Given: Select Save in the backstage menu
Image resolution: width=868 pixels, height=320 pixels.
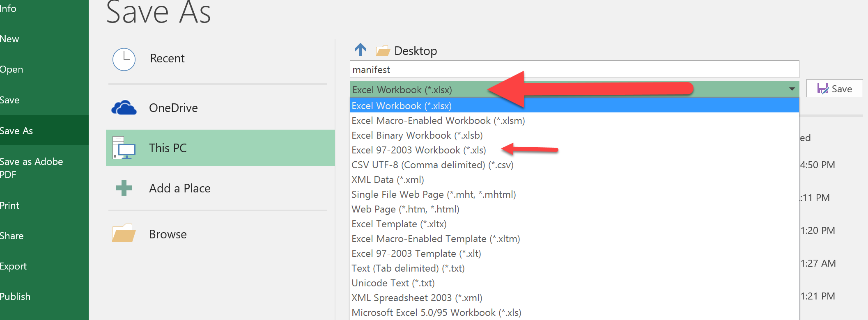Looking at the screenshot, I should pos(10,100).
